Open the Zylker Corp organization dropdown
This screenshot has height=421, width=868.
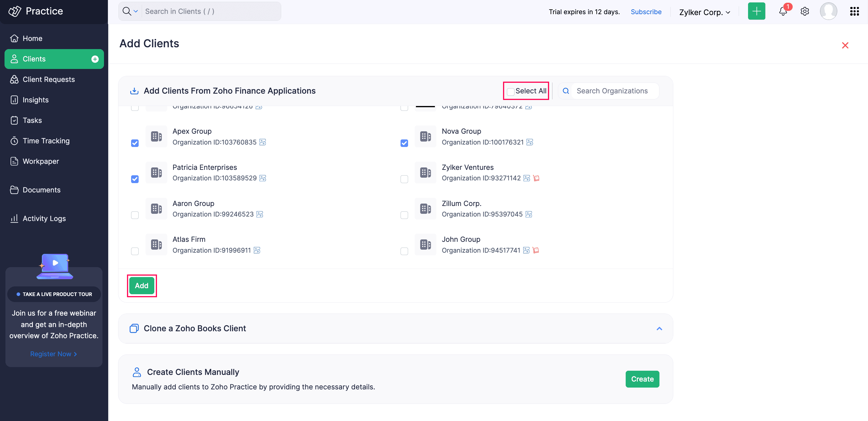[x=704, y=12]
